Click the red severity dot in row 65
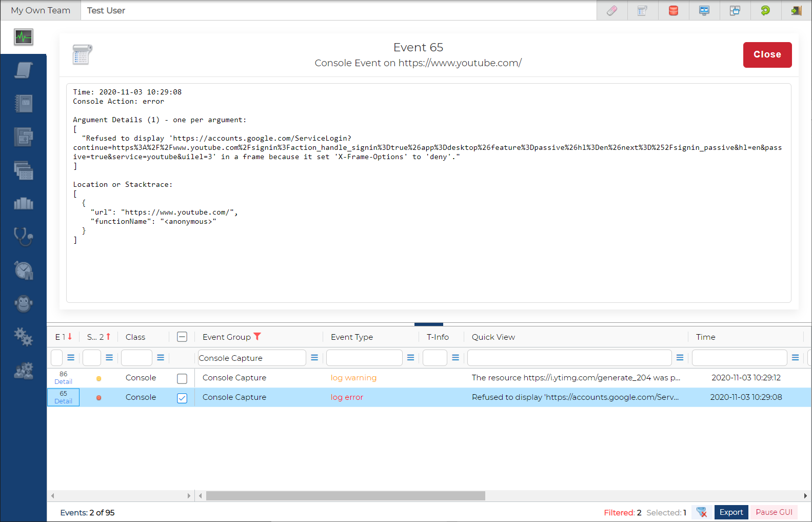 pyautogui.click(x=98, y=398)
